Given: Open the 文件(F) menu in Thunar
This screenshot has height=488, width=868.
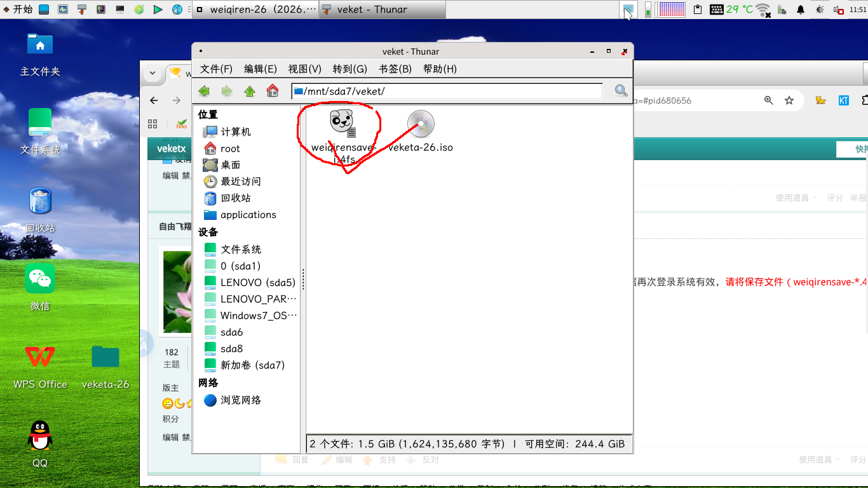Looking at the screenshot, I should 215,69.
